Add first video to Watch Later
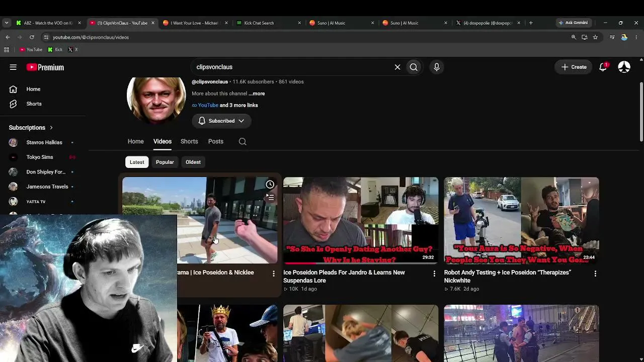 pos(270,185)
